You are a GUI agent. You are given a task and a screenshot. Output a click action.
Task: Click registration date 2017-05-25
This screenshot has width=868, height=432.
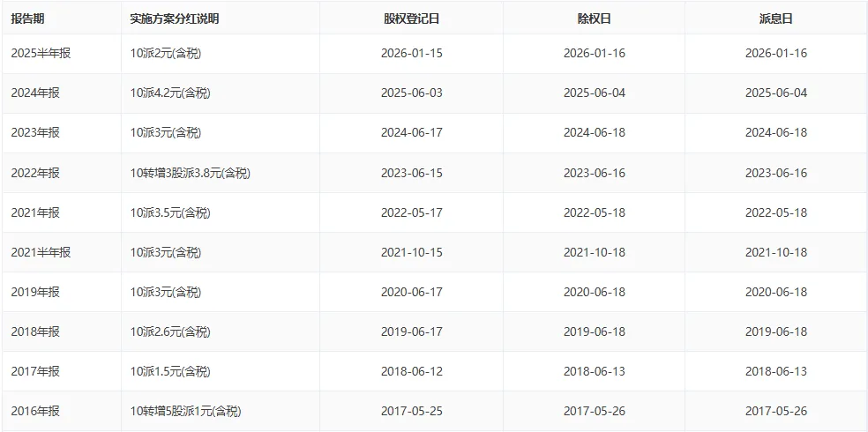[412, 412]
